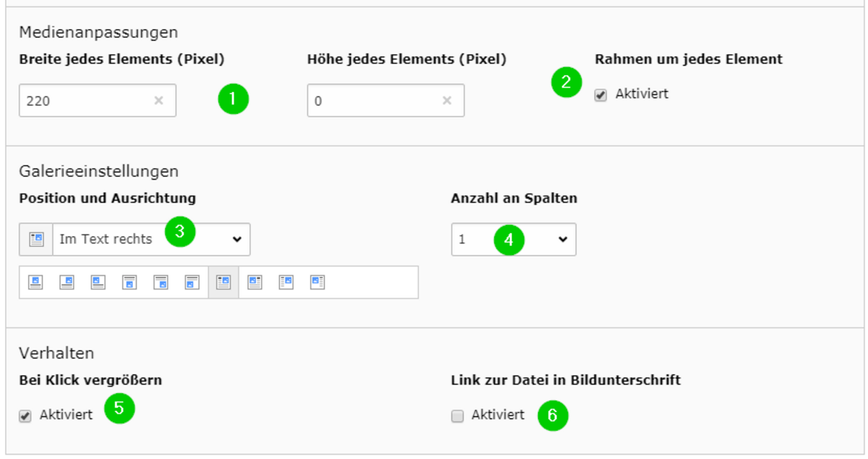The image size is (868, 459).
Task: Choose the below-left image position icon
Action: 192,282
